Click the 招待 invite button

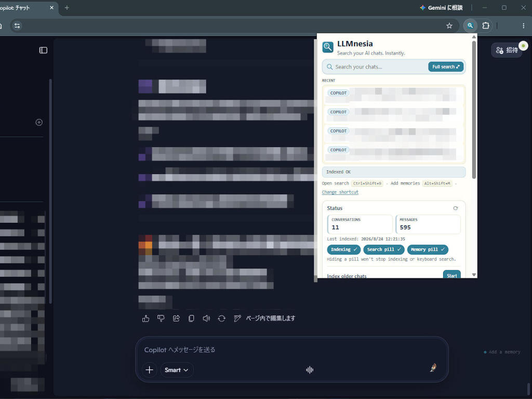point(507,50)
